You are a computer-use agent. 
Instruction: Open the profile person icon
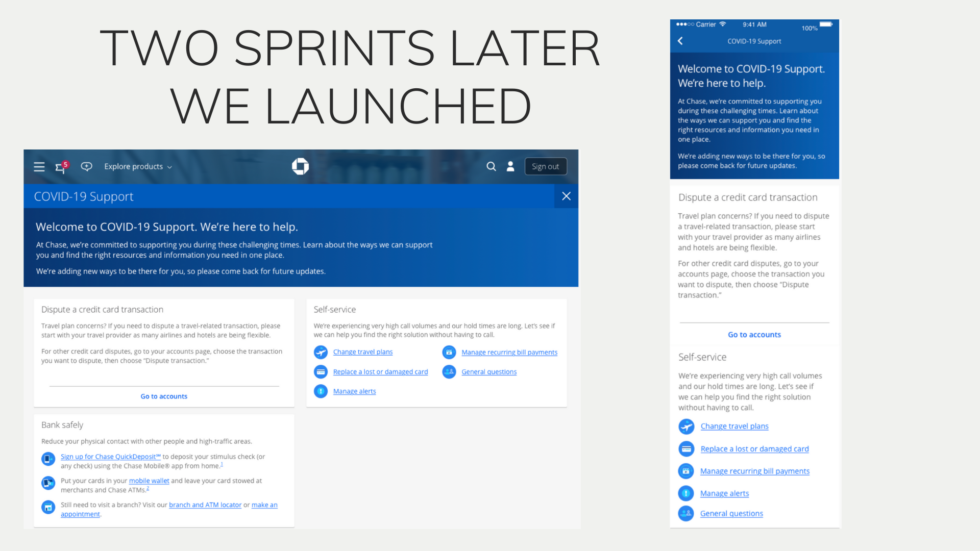pyautogui.click(x=510, y=166)
